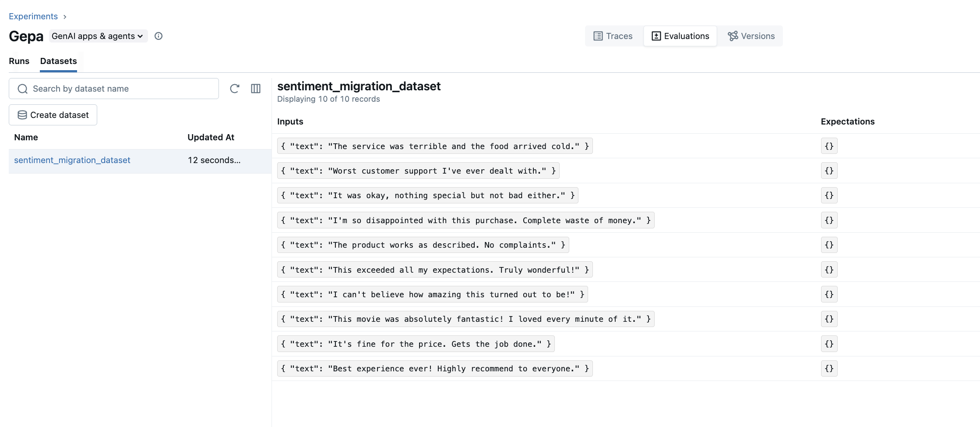Image resolution: width=980 pixels, height=427 pixels.
Task: Click the info icon beside Gepa
Action: (x=159, y=36)
